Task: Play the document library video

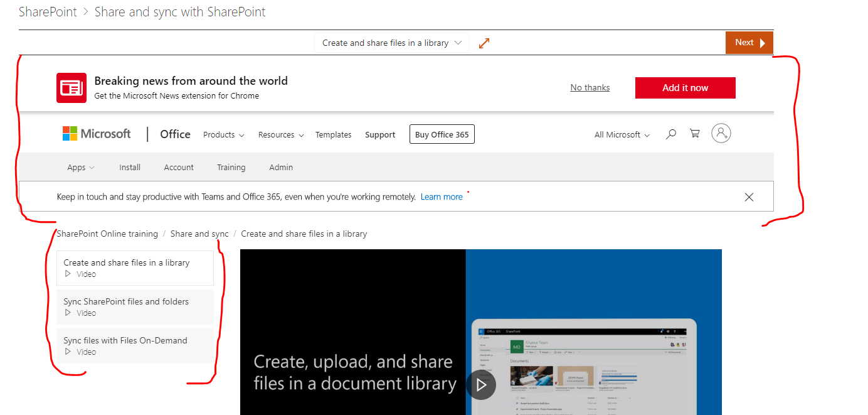Action: pyautogui.click(x=481, y=384)
